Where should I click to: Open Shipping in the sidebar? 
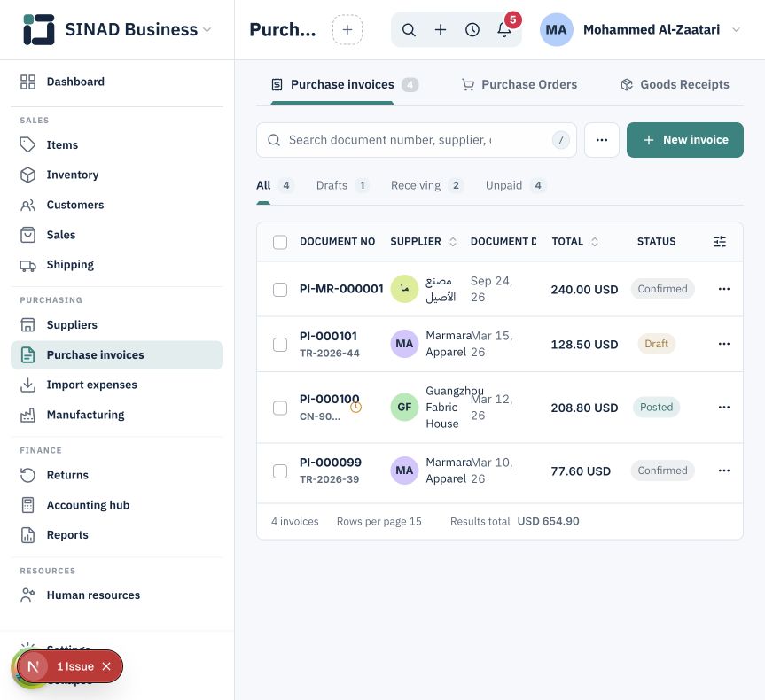[x=117, y=265]
